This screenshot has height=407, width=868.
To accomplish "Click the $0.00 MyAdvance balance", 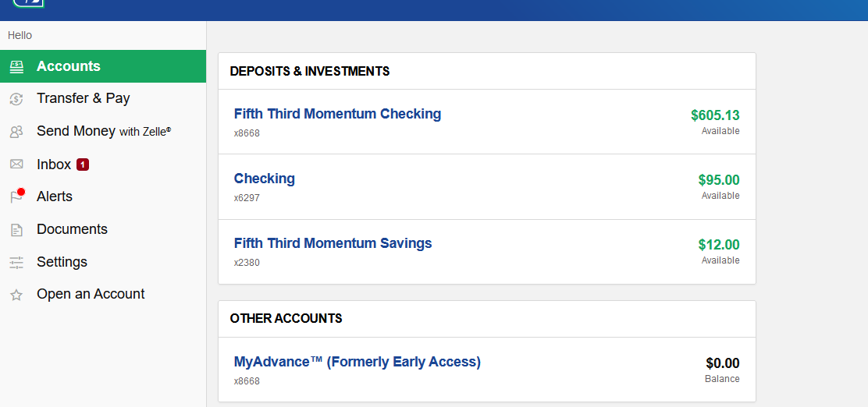I will 722,363.
